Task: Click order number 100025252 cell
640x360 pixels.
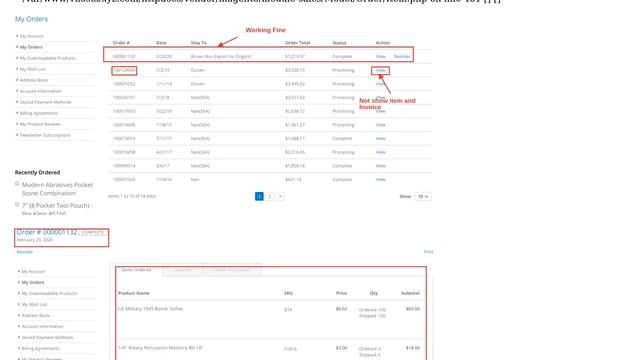Action: (x=124, y=84)
